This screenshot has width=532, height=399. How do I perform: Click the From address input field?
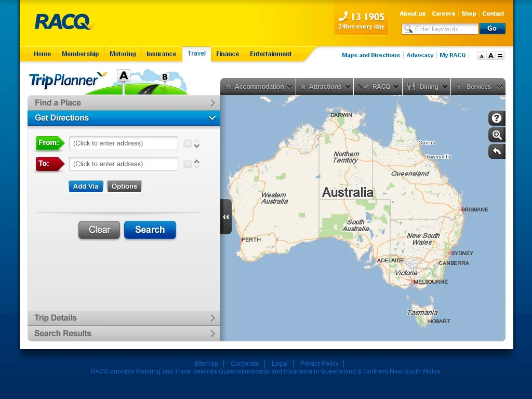124,143
